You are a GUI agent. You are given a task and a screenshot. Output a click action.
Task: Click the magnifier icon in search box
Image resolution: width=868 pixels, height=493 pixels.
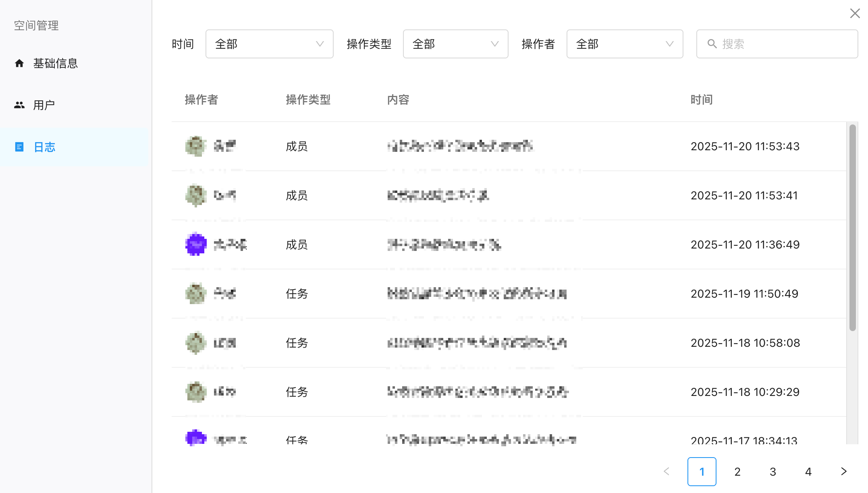click(712, 44)
